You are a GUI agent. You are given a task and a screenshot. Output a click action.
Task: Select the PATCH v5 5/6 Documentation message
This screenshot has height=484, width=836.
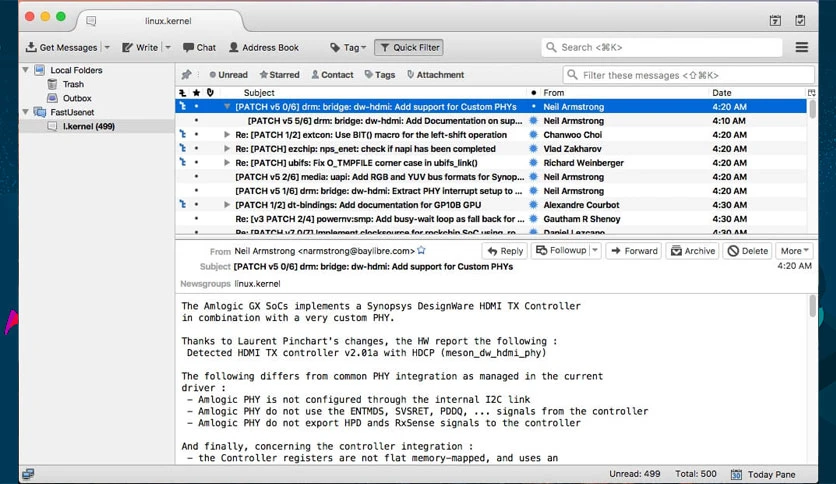pos(491,121)
